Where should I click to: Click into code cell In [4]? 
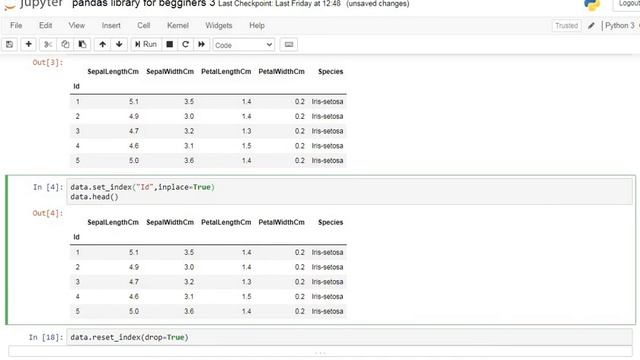(350, 192)
